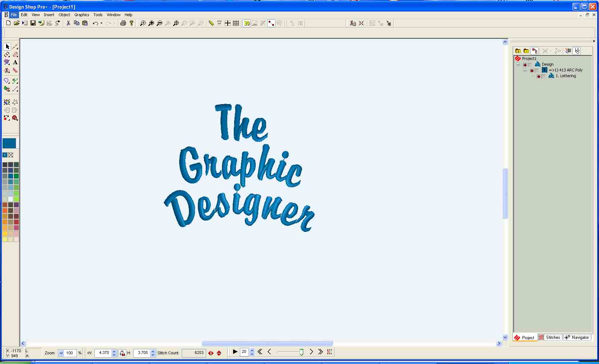Open the Graphics menu

(x=82, y=15)
